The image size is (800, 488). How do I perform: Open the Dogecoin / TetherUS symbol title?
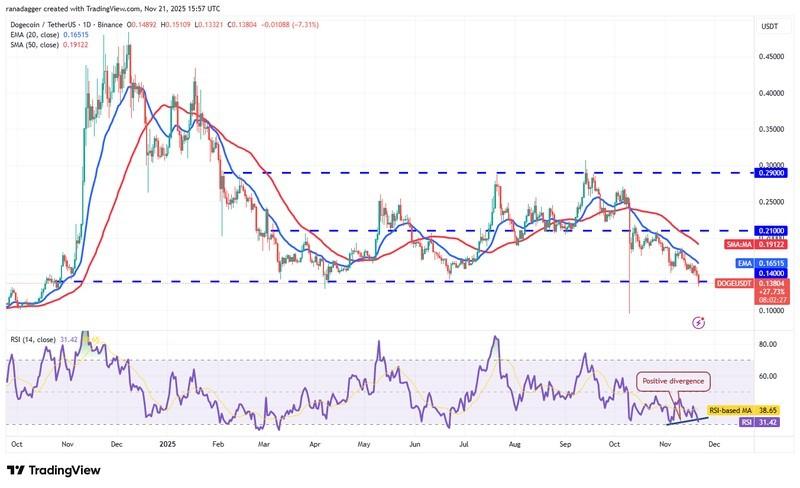point(49,25)
